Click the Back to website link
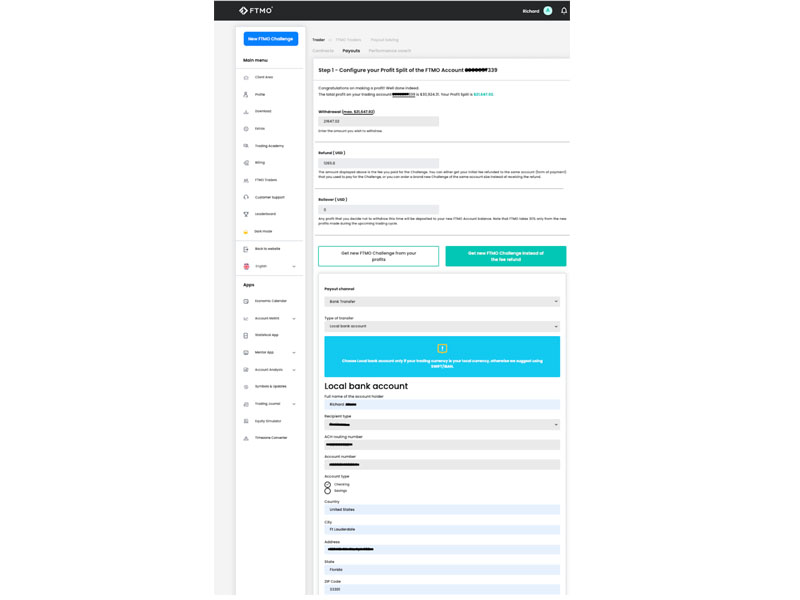This screenshot has width=800, height=600. click(x=267, y=249)
